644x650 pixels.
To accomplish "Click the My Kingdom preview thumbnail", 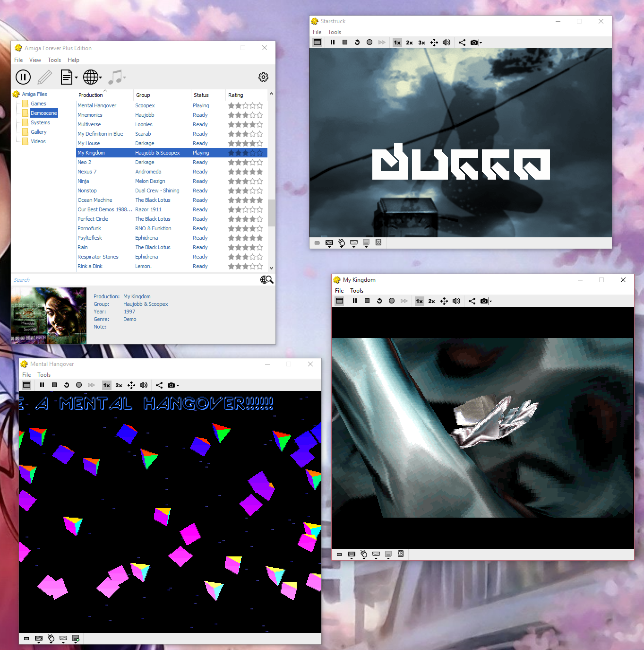I will (49, 315).
